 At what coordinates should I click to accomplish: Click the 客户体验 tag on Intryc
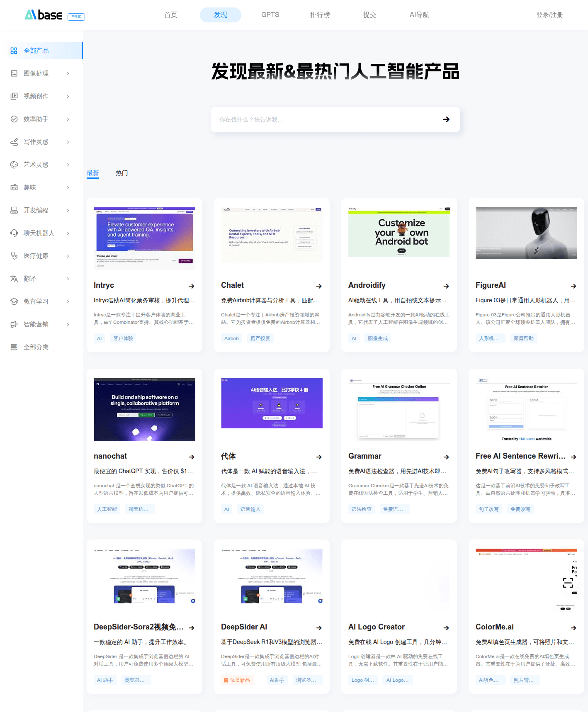coord(123,338)
